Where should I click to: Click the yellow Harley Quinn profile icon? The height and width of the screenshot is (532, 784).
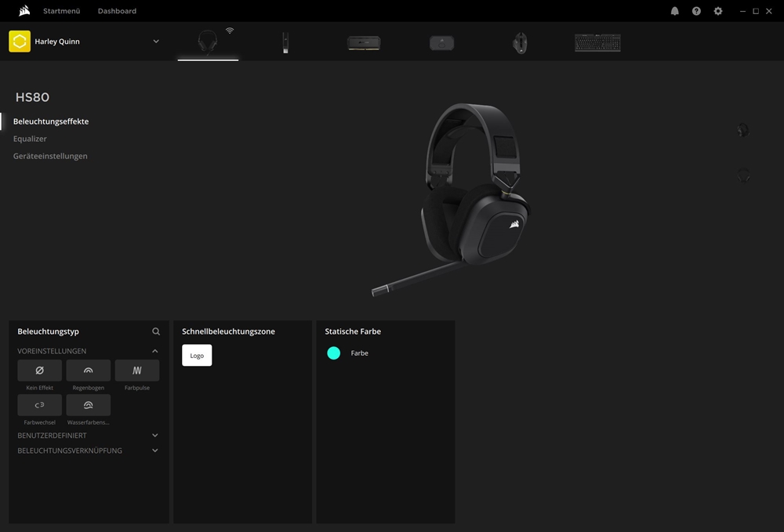click(20, 42)
